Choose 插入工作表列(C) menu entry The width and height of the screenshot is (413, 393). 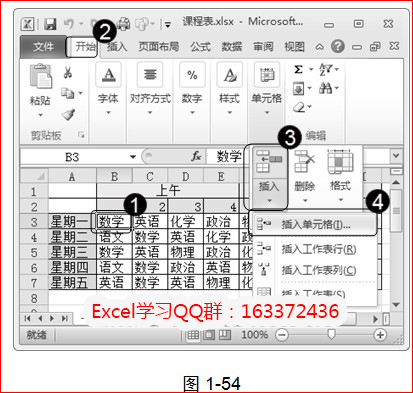click(314, 270)
